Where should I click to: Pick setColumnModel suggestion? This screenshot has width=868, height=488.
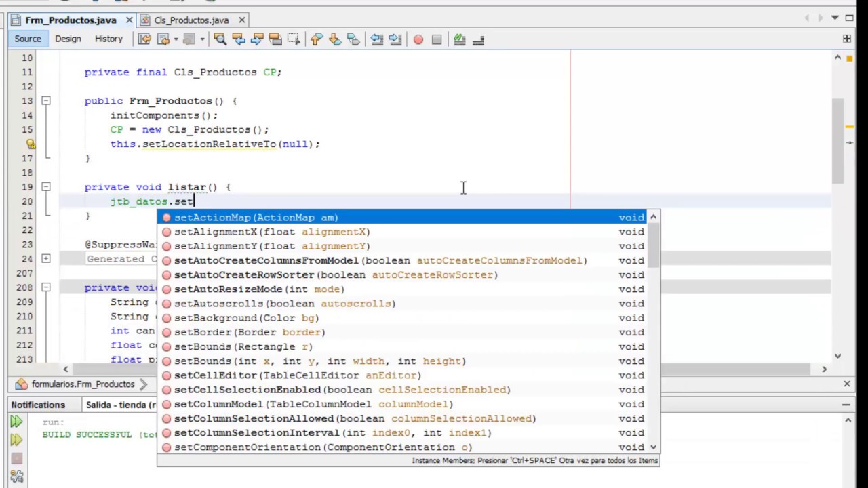pos(401,404)
